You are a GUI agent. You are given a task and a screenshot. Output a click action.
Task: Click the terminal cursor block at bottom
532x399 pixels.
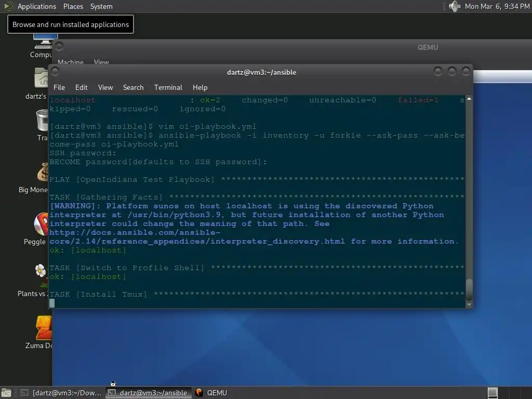52,303
